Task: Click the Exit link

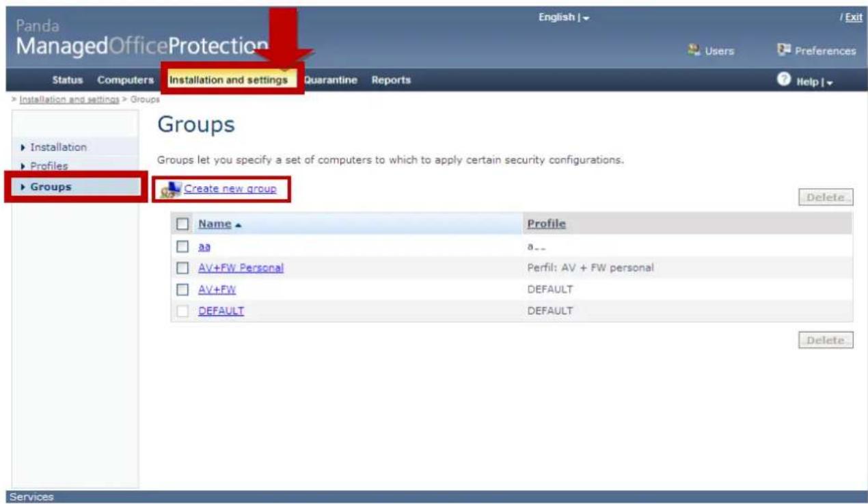Action: pyautogui.click(x=854, y=18)
